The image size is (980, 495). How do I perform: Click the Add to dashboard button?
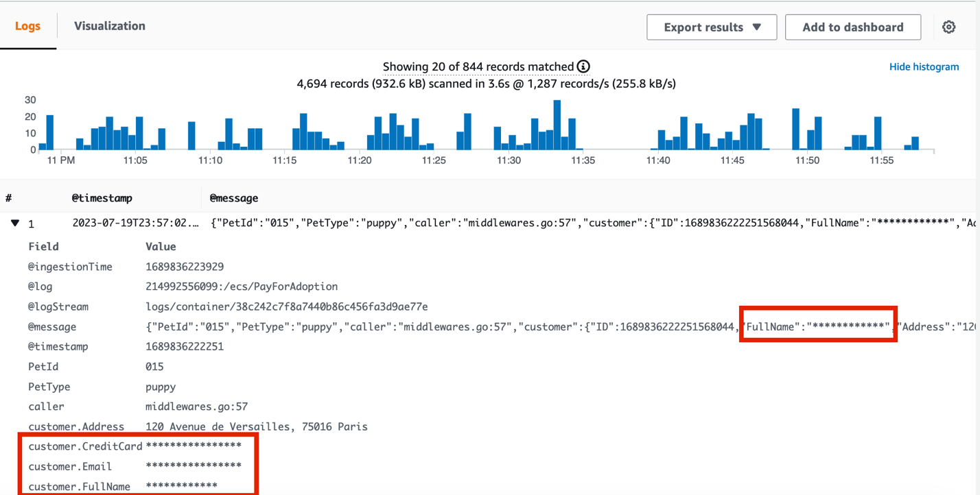tap(853, 27)
